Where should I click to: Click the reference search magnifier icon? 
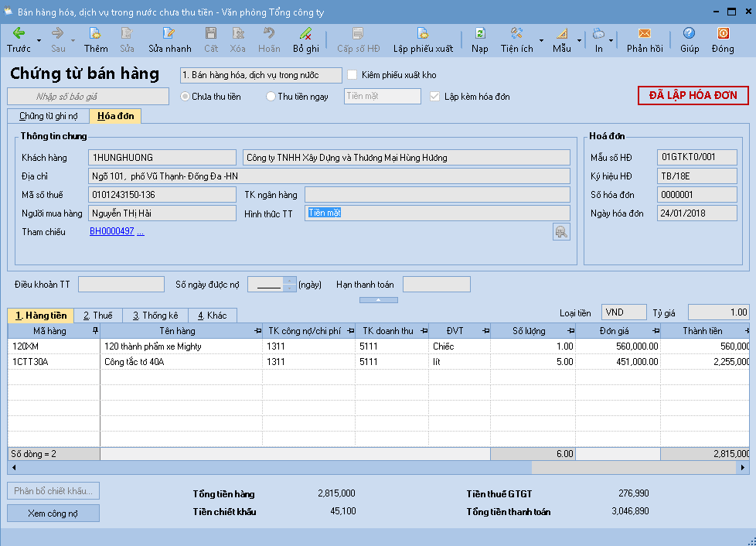tap(561, 232)
